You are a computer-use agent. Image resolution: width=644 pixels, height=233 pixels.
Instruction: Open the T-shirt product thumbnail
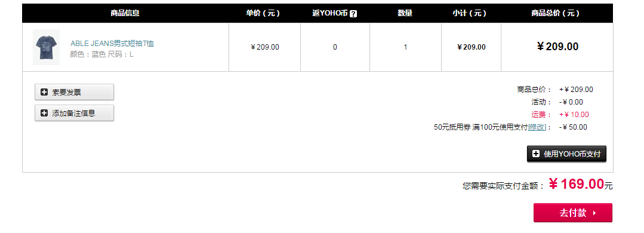pyautogui.click(x=47, y=47)
